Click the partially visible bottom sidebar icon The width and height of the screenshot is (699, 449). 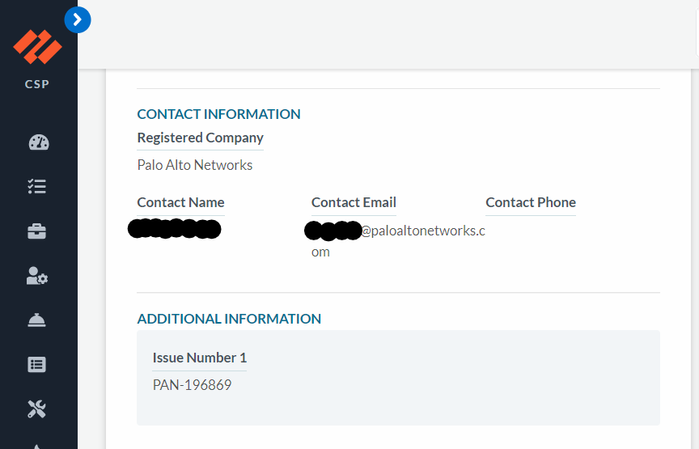[38, 444]
